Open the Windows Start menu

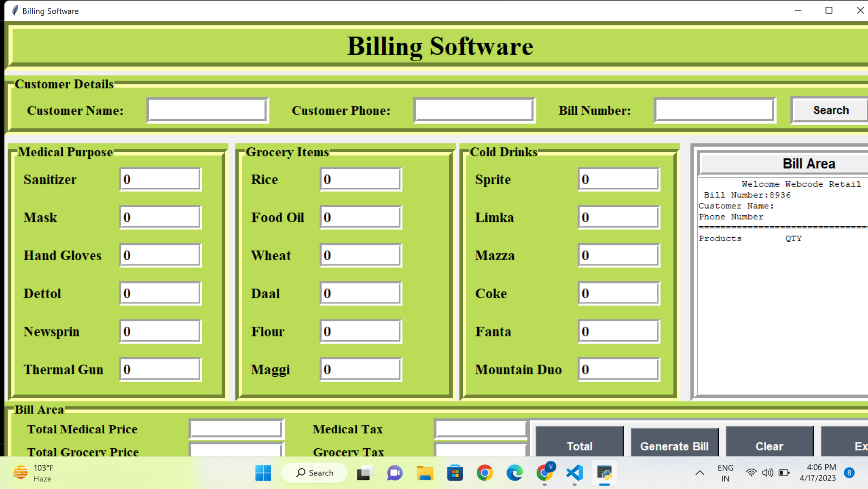point(264,472)
